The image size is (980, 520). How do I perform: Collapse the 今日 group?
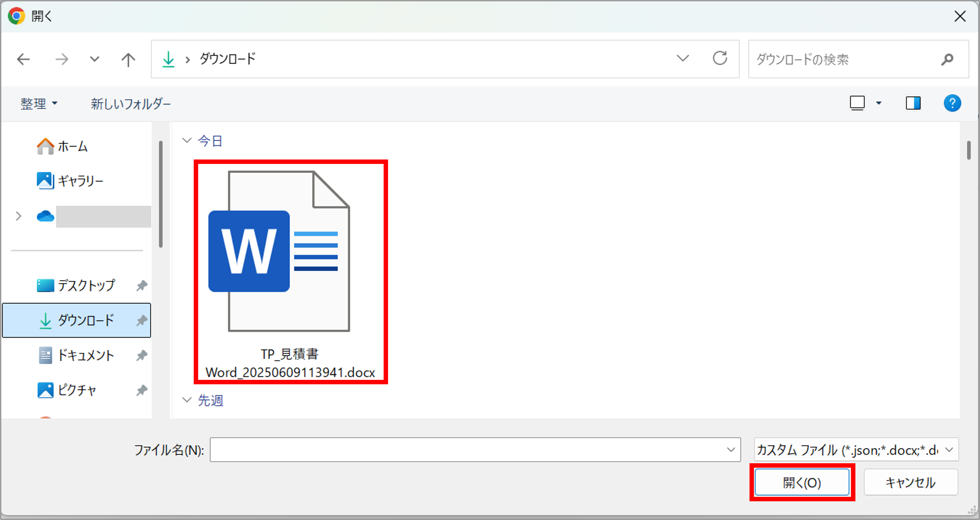pos(186,140)
